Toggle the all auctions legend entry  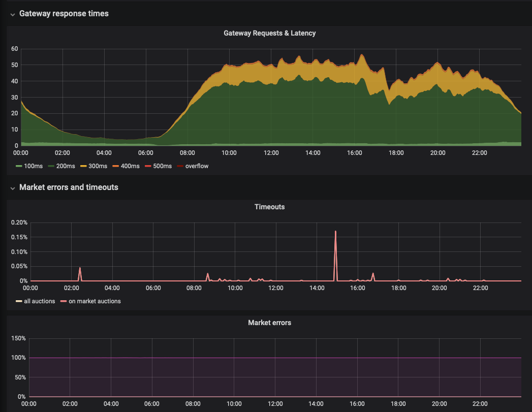40,301
